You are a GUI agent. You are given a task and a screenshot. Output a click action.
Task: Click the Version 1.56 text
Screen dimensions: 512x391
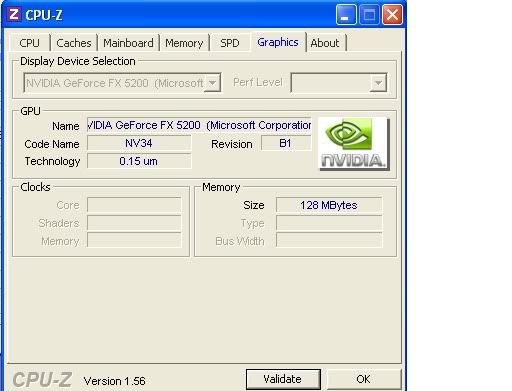point(115,381)
